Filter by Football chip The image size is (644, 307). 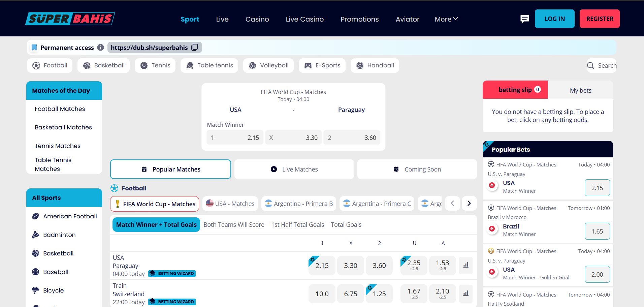click(x=50, y=65)
